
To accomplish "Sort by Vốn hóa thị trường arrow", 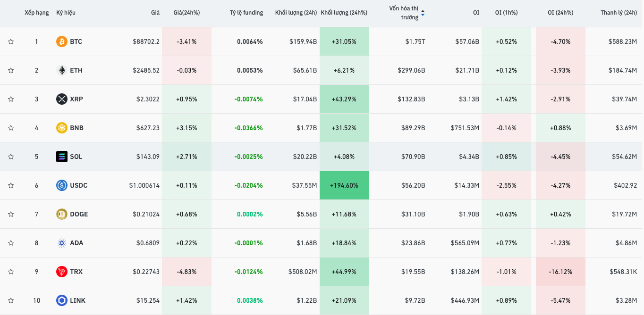I will click(x=423, y=13).
